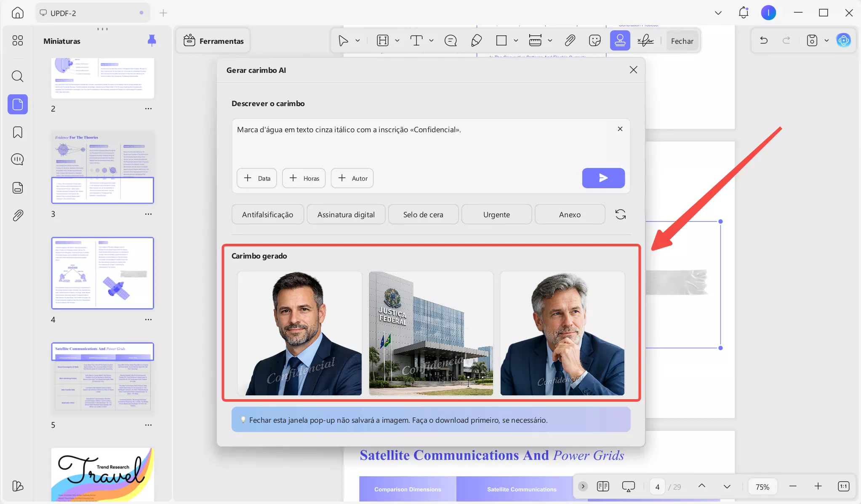Open the sticker tool icon
861x504 pixels.
pos(594,41)
